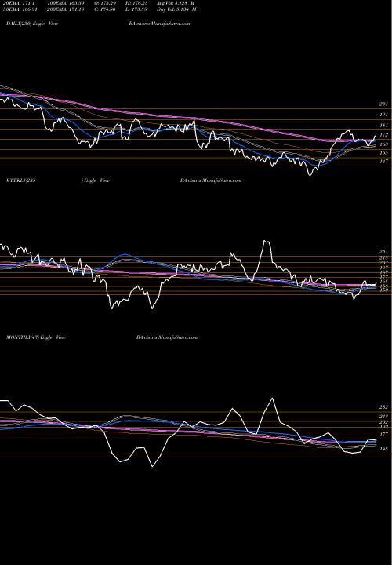Click the 155 price label on the daily chart

(x=383, y=153)
